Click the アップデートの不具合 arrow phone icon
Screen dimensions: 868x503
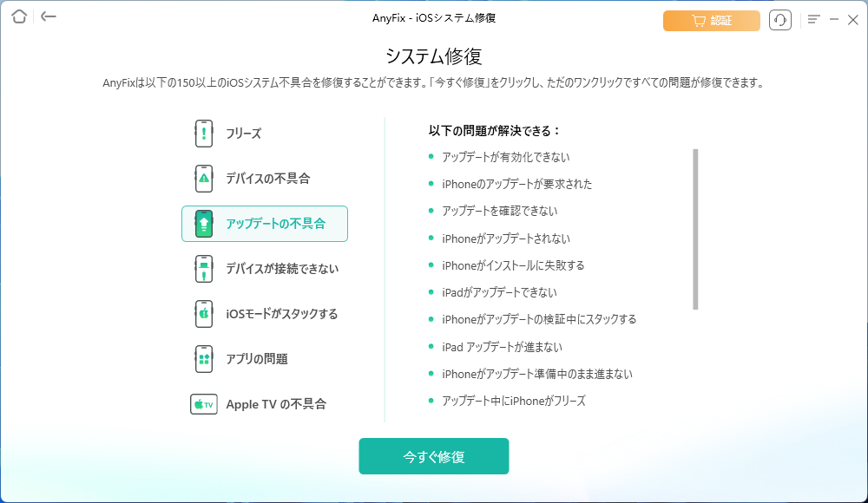click(x=204, y=224)
